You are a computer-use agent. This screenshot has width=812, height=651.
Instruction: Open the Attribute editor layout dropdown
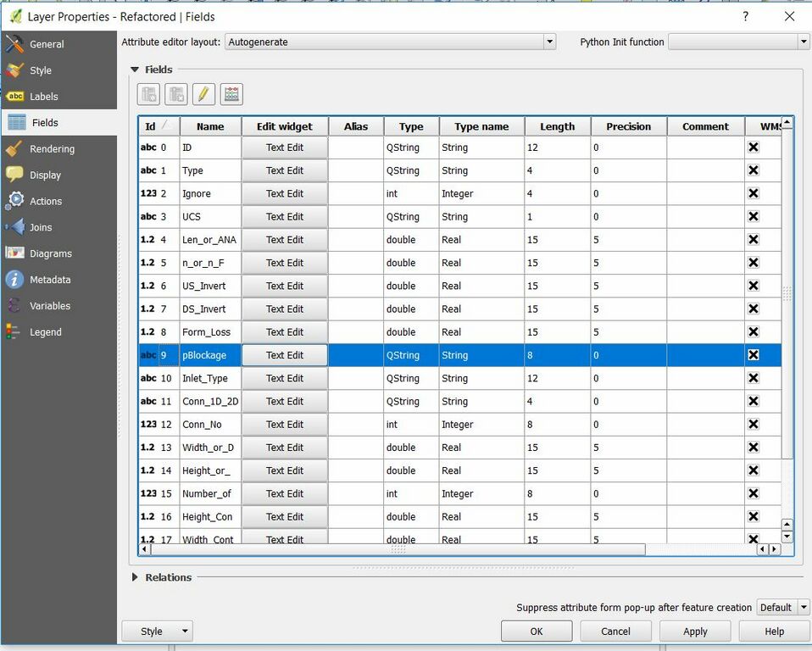click(x=391, y=42)
